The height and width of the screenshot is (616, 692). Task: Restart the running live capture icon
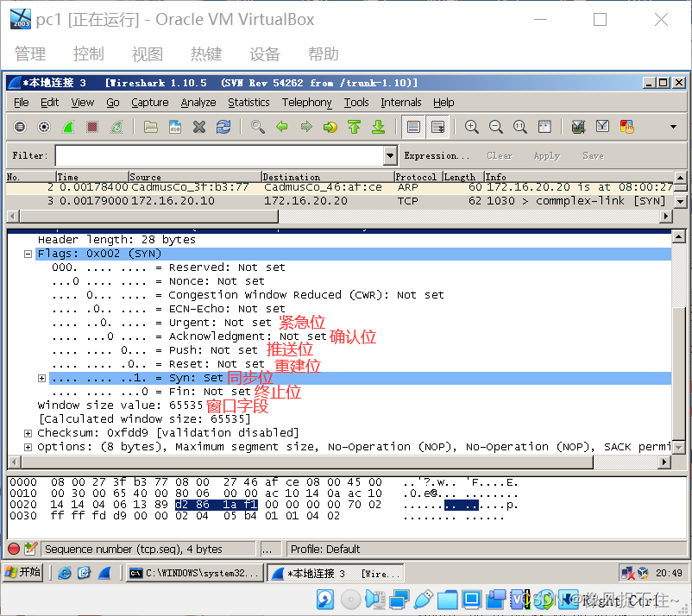pyautogui.click(x=116, y=127)
